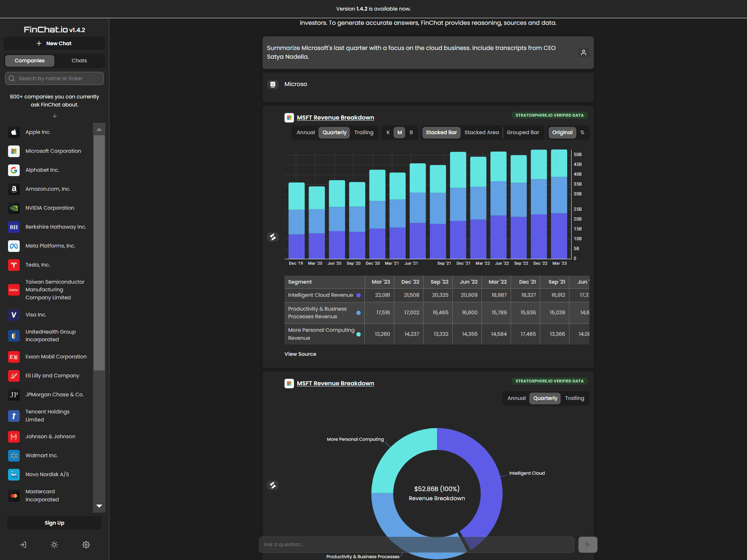
Task: Open the TSMC logo icon
Action: click(14, 290)
